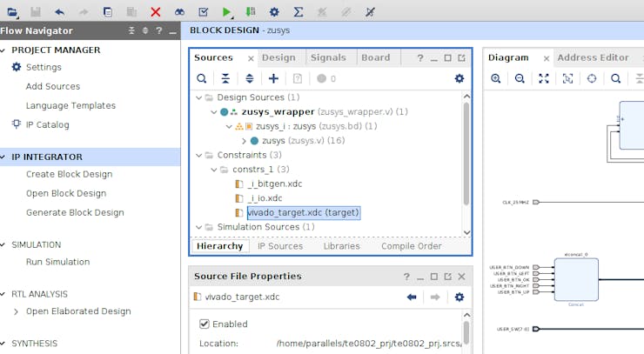
Task: Collapse the zusys_wrapper tree node
Action: [x=213, y=112]
